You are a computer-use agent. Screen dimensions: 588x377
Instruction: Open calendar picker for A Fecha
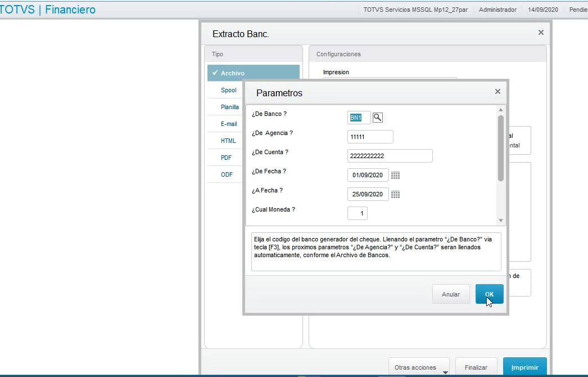coord(395,195)
